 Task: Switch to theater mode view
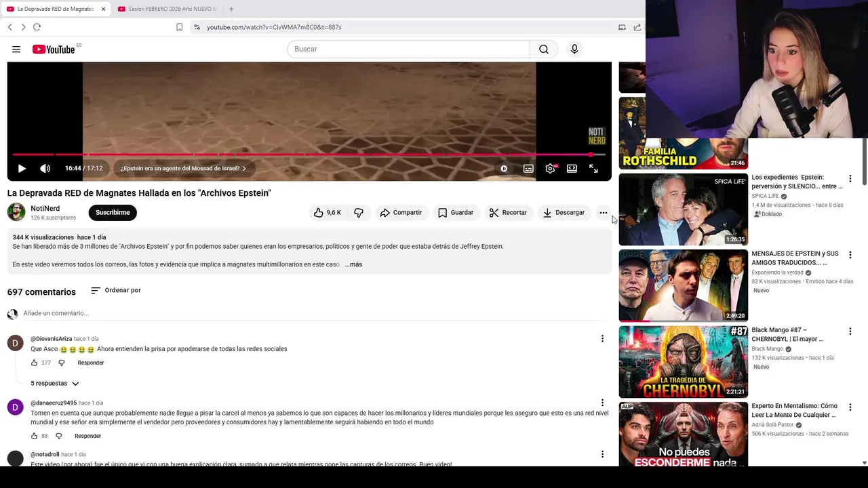(x=572, y=169)
